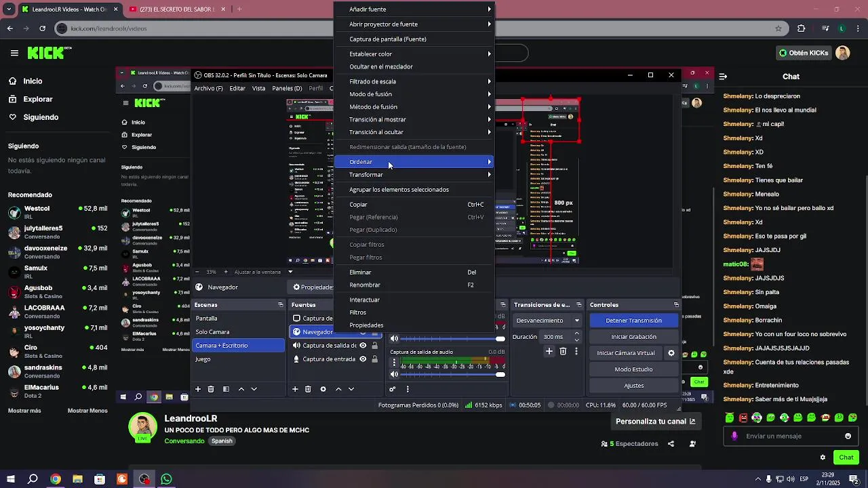Open Filtros from the context menu
868x488 pixels.
(x=414, y=312)
